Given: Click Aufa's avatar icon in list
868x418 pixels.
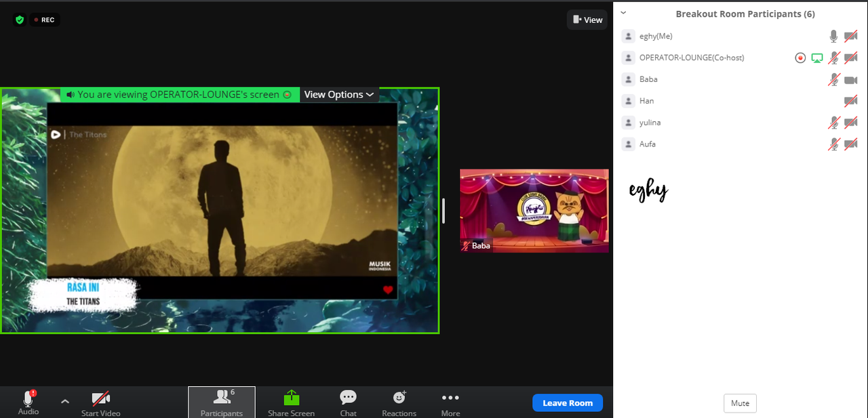Looking at the screenshot, I should point(628,144).
